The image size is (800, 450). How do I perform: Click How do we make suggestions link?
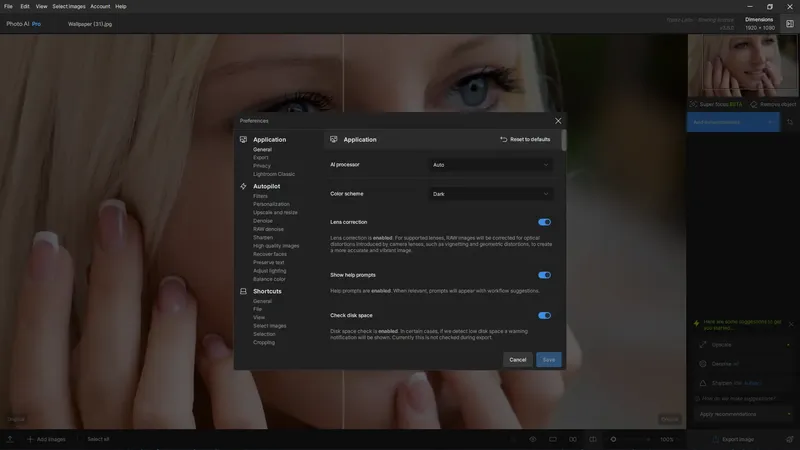(x=738, y=398)
